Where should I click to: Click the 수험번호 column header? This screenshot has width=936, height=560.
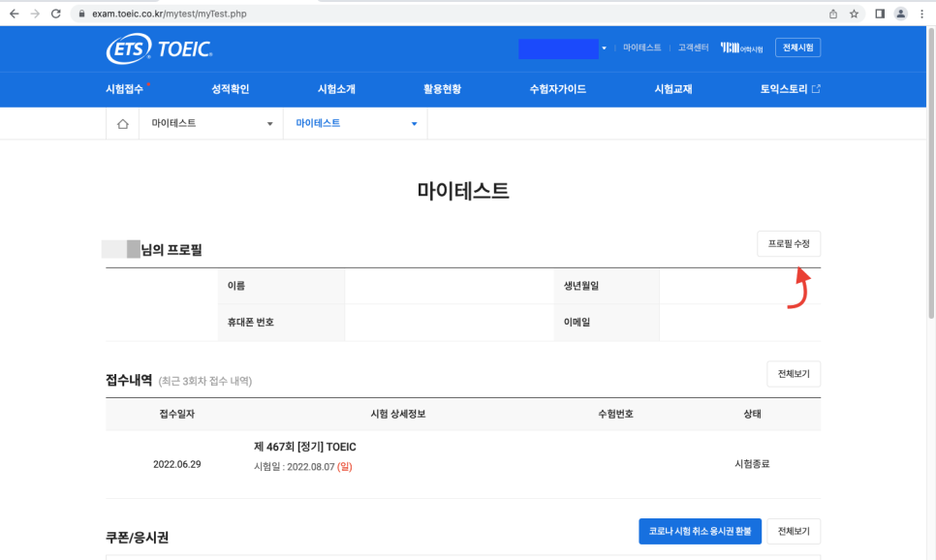pyautogui.click(x=615, y=414)
